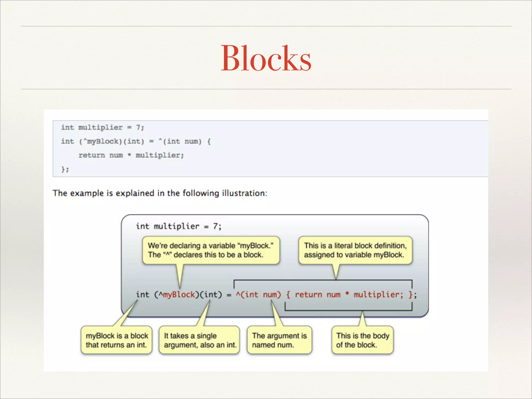Click the callout "We're declaring a variable myBlock"
The width and height of the screenshot is (532, 399).
(x=211, y=250)
